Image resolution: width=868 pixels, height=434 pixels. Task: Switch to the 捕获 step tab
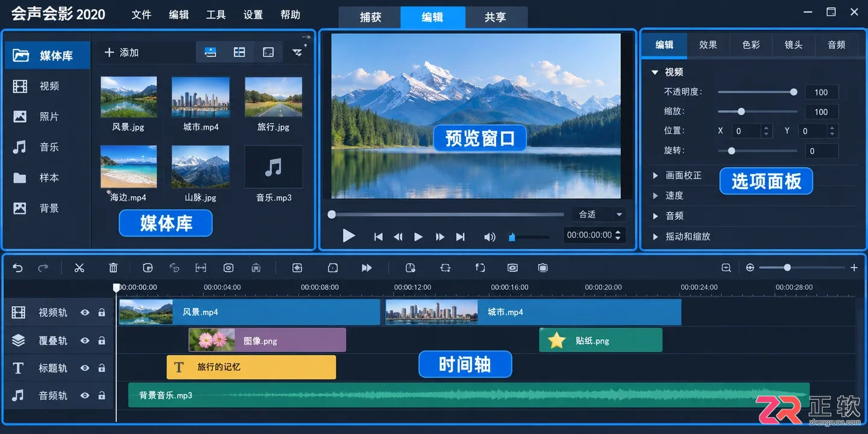[x=370, y=17]
